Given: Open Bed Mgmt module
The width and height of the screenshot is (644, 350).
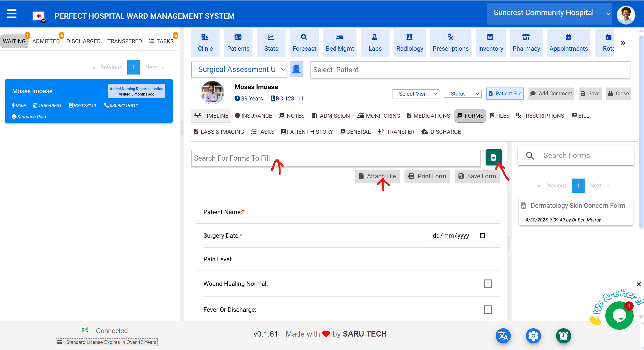Looking at the screenshot, I should pyautogui.click(x=340, y=43).
